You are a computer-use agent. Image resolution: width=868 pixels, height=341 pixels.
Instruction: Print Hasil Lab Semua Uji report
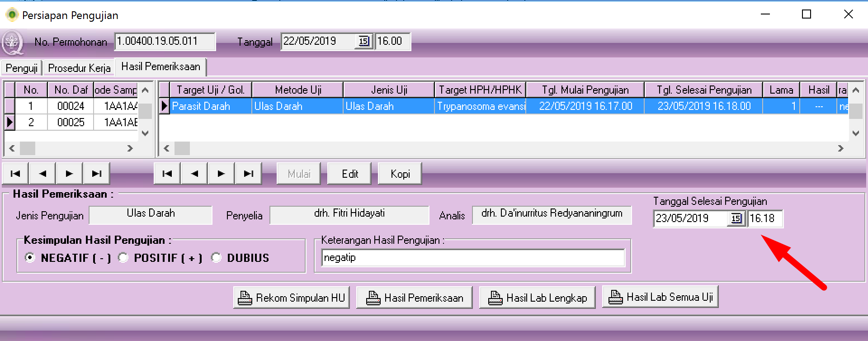tap(660, 298)
